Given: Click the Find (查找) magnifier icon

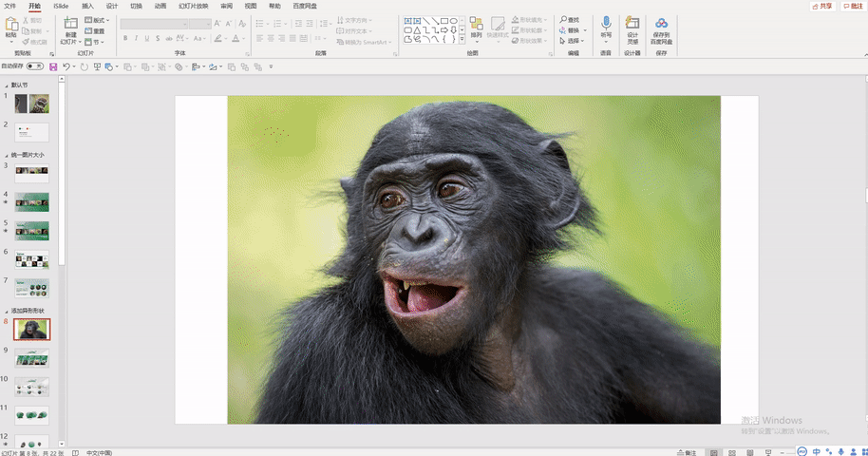Looking at the screenshot, I should pyautogui.click(x=563, y=20).
